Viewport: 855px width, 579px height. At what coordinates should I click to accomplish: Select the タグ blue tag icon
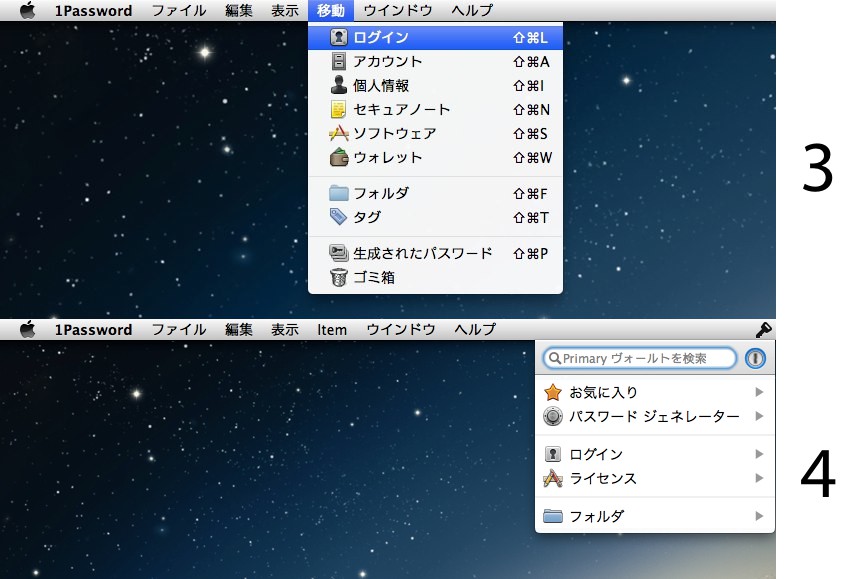(x=339, y=217)
